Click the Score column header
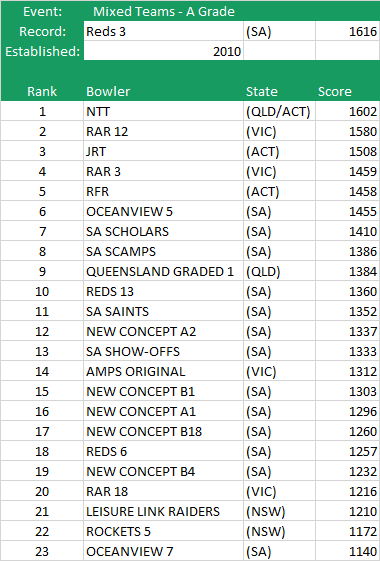 click(x=335, y=91)
